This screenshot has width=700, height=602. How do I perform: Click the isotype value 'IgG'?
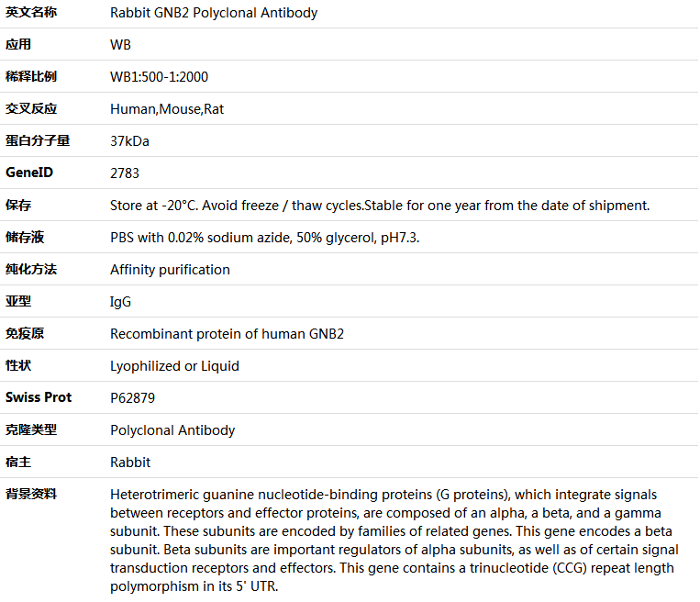click(120, 302)
